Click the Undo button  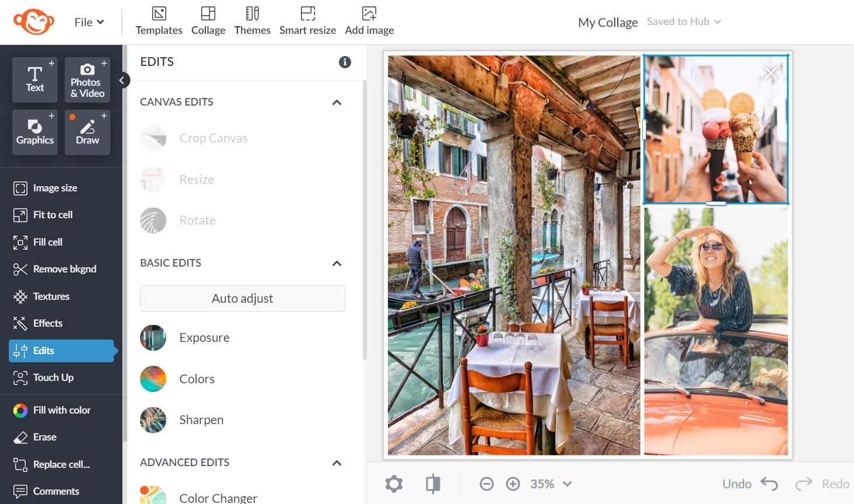[750, 484]
